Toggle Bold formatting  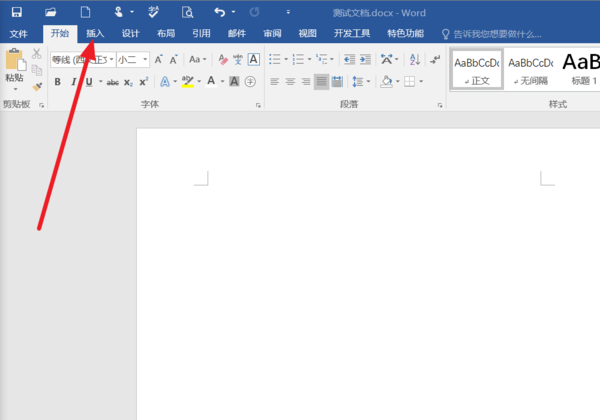57,82
